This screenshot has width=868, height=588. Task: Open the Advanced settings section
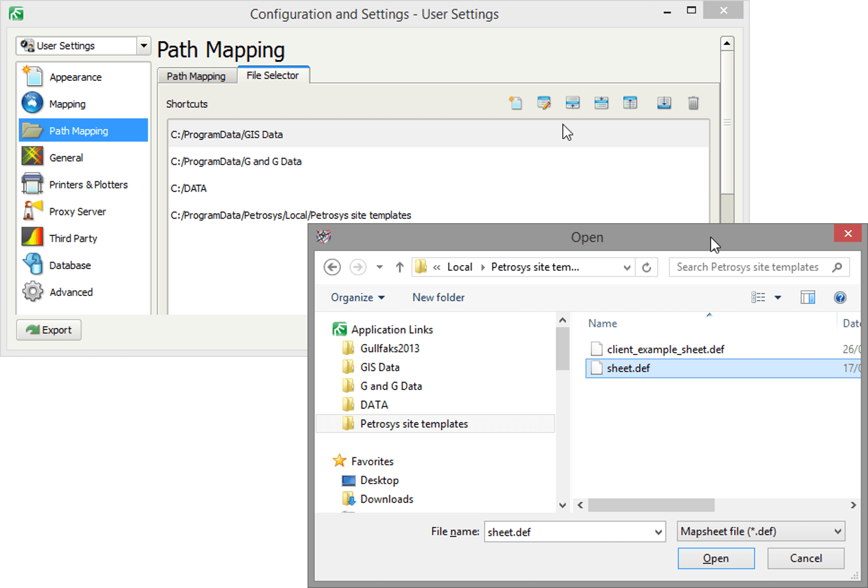[x=84, y=293]
